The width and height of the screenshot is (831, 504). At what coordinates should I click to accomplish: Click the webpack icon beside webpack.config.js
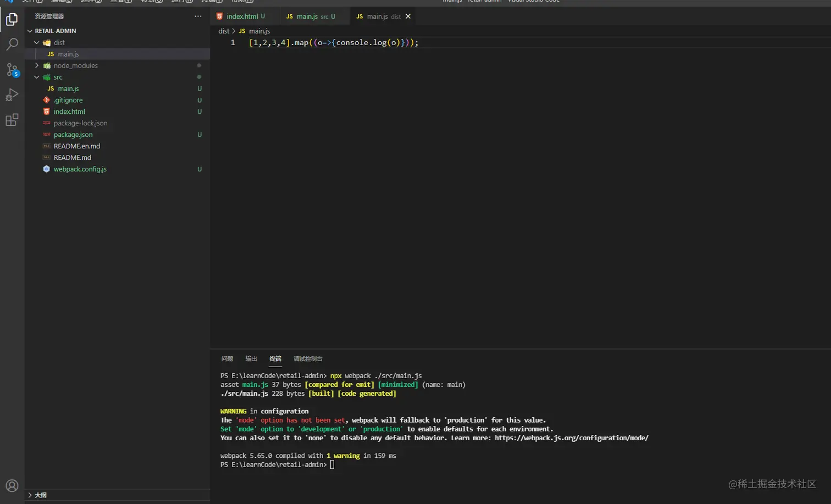click(46, 169)
